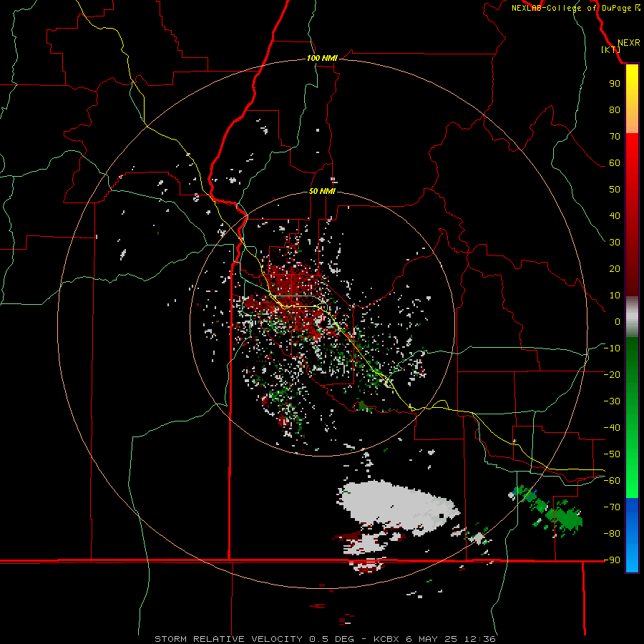The height and width of the screenshot is (644, 644).
Task: Click the 'KCBX 6 MAY 25 12:36' timestamp
Action: coord(434,639)
